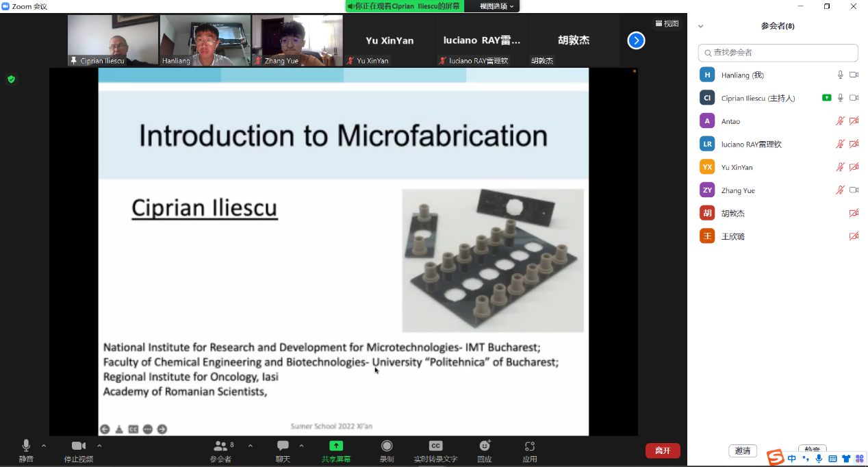The height and width of the screenshot is (467, 868).
Task: Click the green encryption shield icon
Action: 11,79
